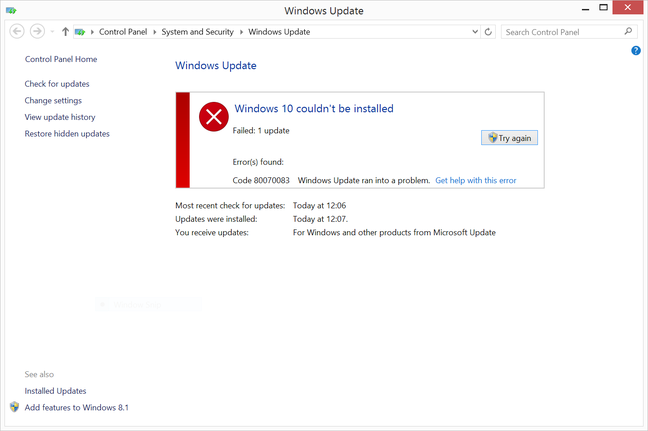The width and height of the screenshot is (648, 431).
Task: Click the Today at 12:06 check time
Action: tap(319, 205)
